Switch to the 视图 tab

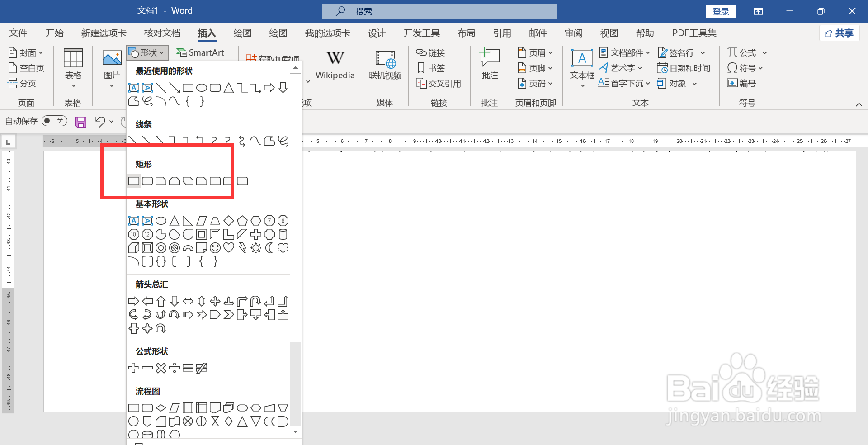[609, 33]
